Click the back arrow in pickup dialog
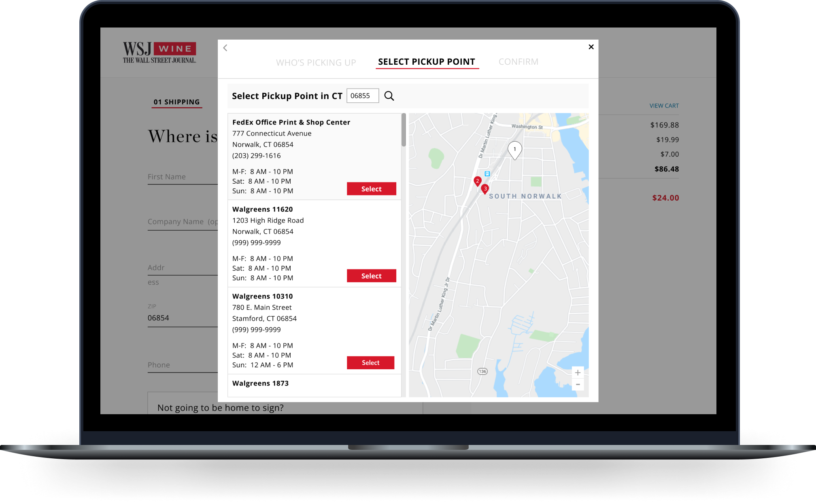The image size is (816, 504). point(225,48)
